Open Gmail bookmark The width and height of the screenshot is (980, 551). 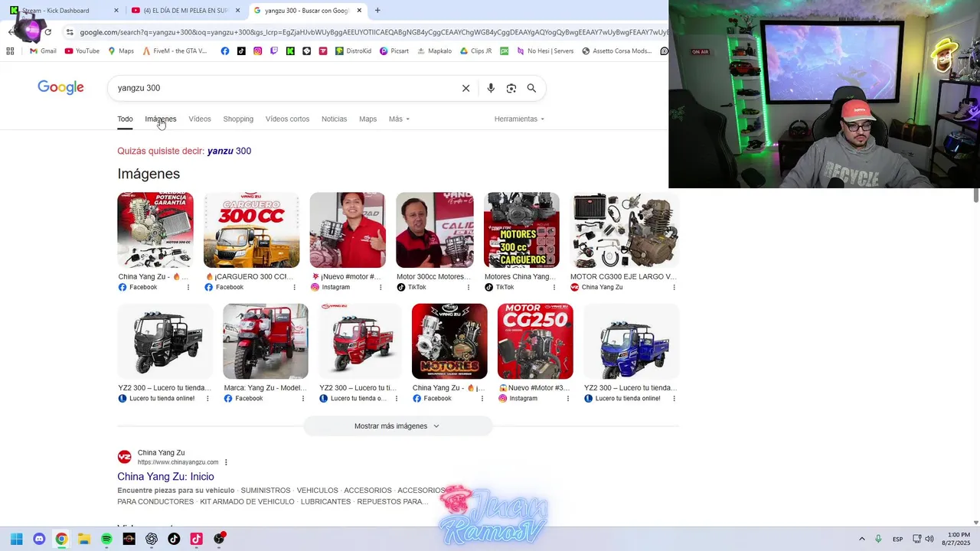click(x=43, y=51)
